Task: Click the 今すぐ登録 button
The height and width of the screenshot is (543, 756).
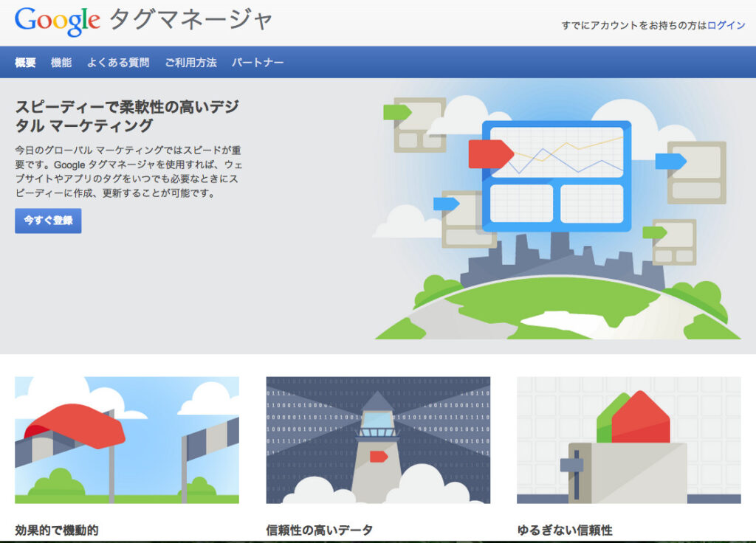Action: (x=48, y=221)
